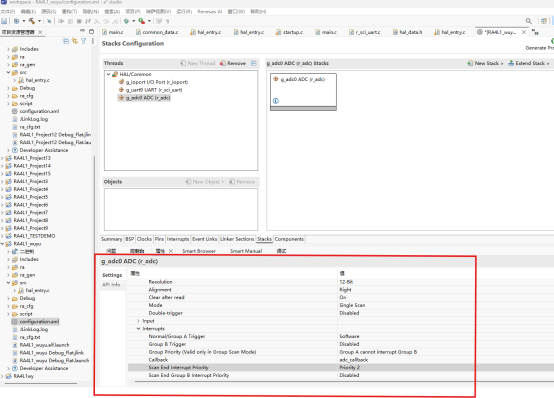The image size is (554, 398).
Task: Expand the RA4L1_TESTDEMO project
Action: coord(2,236)
